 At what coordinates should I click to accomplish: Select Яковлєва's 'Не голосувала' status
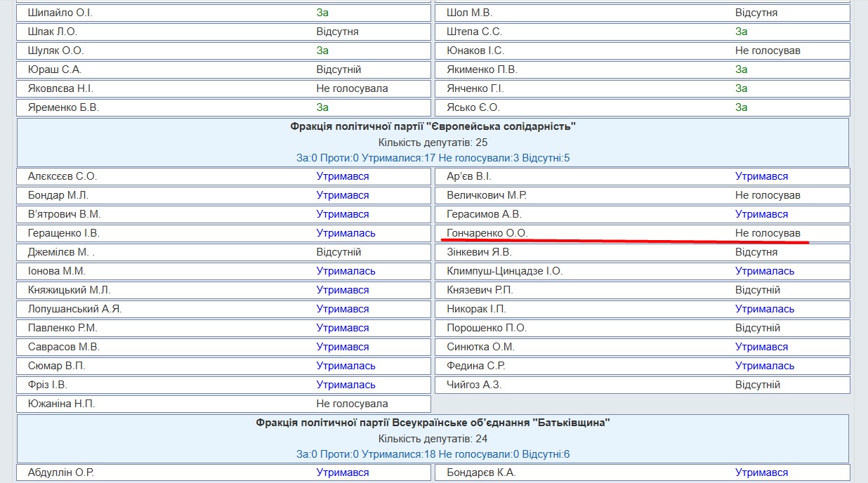352,88
